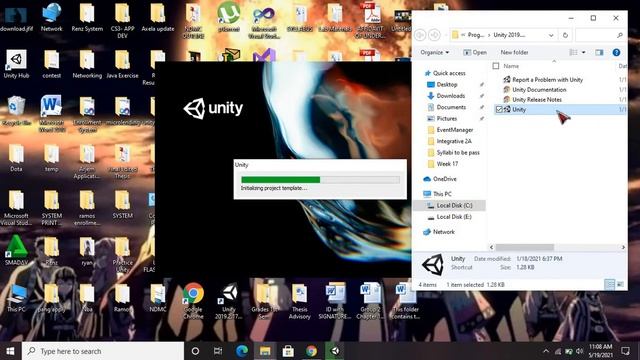This screenshot has height=360, width=640.
Task: Click the Unity icon in the taskbar
Action: click(334, 351)
